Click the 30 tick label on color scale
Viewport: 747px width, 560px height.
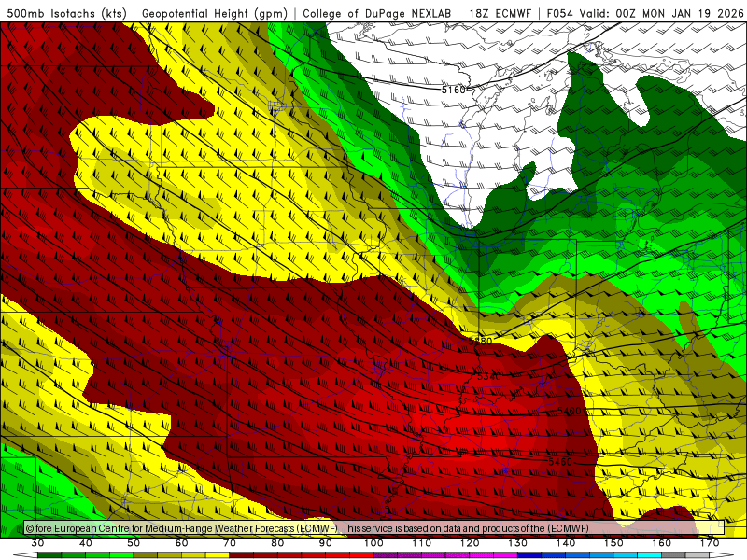[x=37, y=543]
